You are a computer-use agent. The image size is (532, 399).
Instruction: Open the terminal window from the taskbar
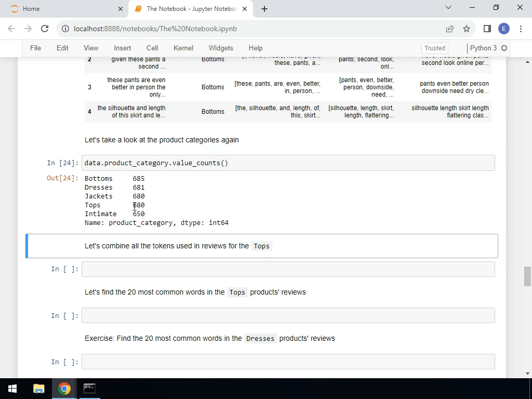[89, 388]
